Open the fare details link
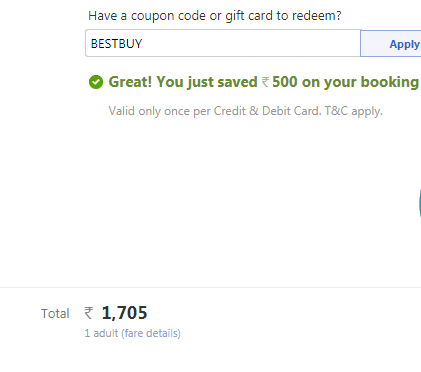The width and height of the screenshot is (421, 372). (x=151, y=333)
